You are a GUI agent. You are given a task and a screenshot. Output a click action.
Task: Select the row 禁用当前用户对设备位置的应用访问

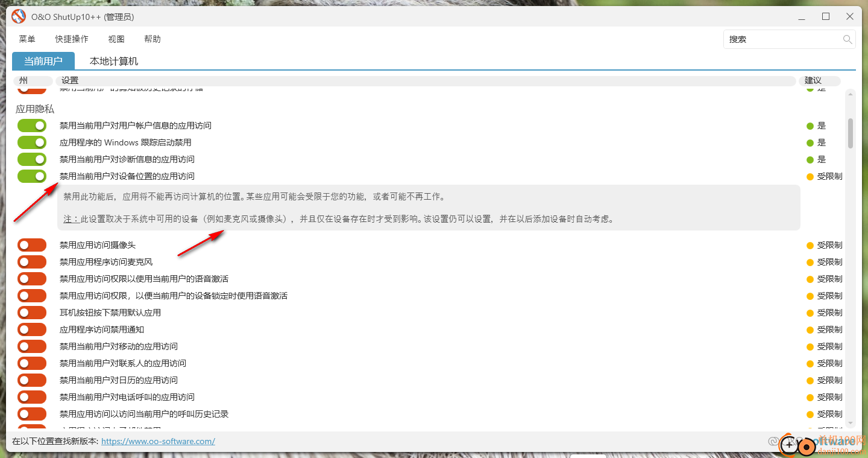pos(127,176)
